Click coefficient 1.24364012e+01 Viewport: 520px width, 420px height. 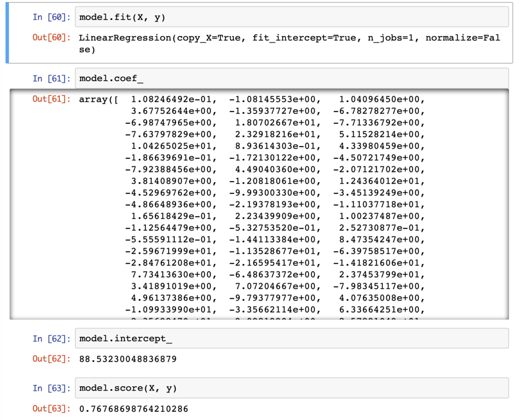[379, 181]
